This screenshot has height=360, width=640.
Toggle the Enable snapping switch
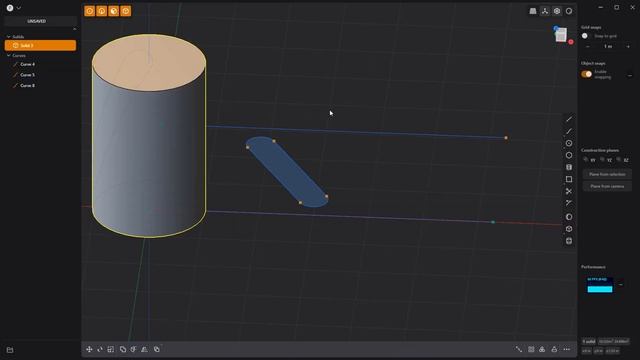[x=587, y=74]
